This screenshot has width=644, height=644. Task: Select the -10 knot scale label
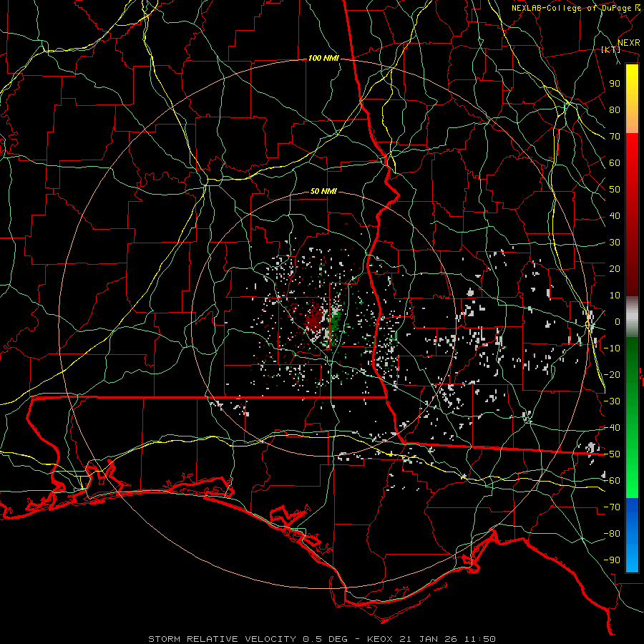coord(612,348)
